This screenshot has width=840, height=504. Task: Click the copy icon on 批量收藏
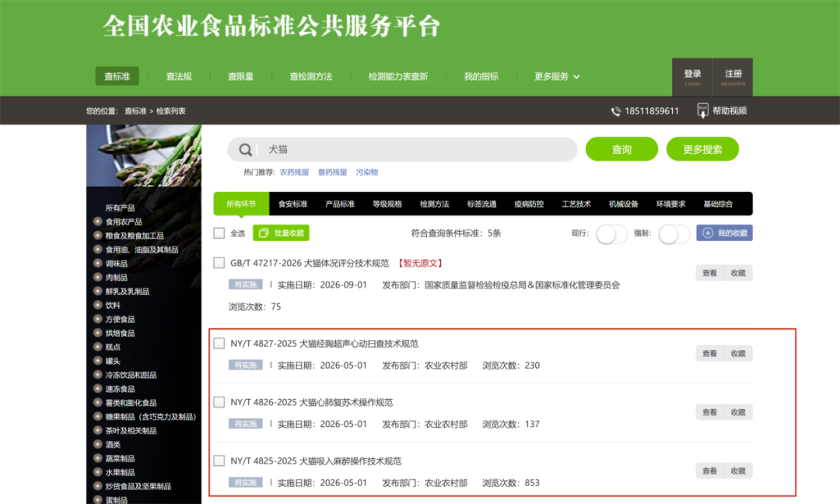tap(263, 233)
